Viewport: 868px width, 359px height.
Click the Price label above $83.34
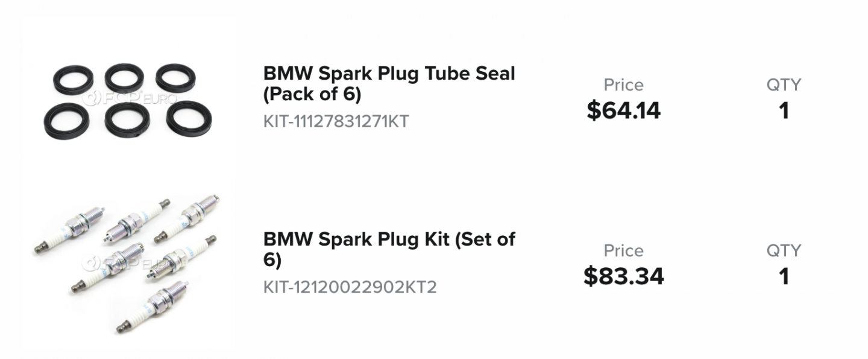623,250
